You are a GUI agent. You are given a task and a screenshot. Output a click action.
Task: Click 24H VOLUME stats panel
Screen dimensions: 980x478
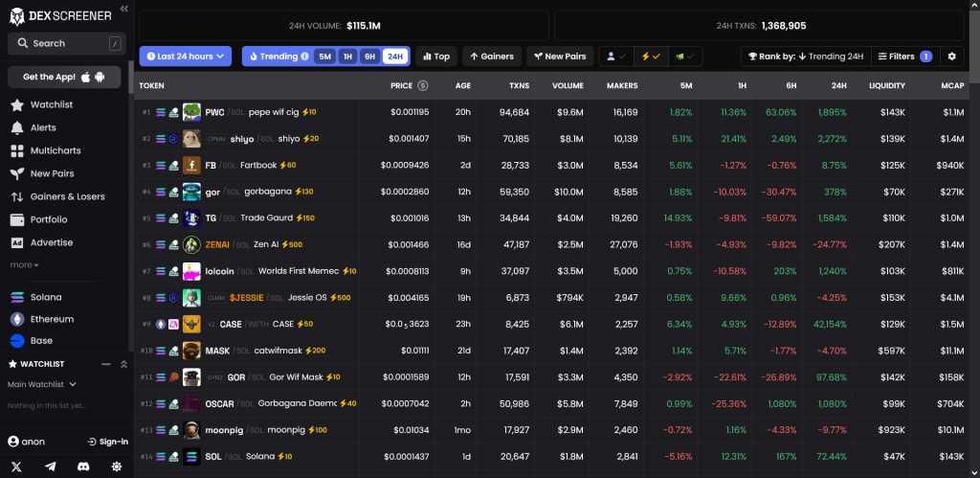tap(344, 26)
